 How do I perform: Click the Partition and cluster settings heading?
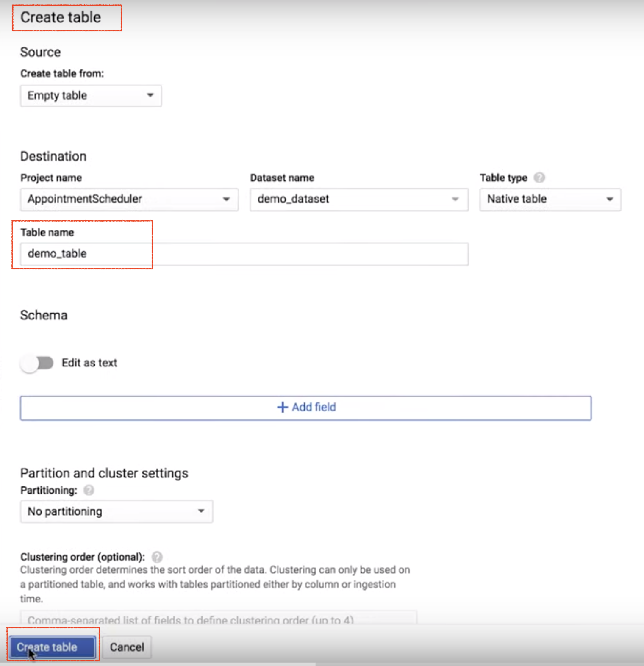click(104, 473)
